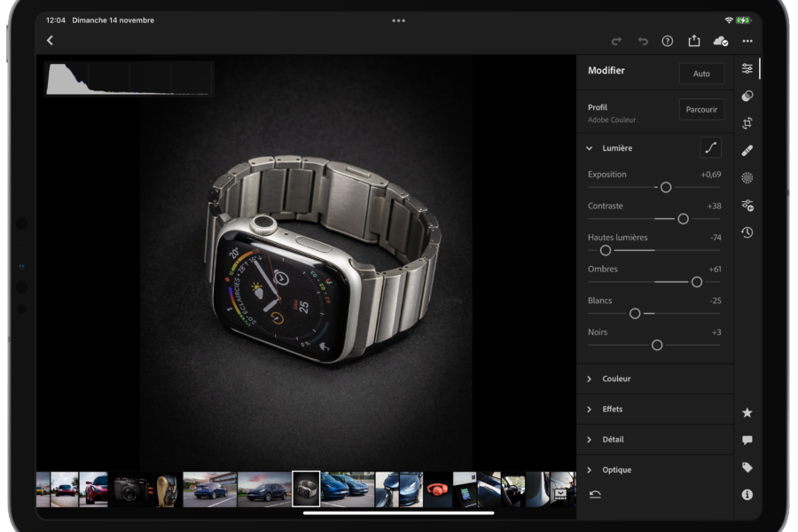Viewport: 798px width, 532px height.
Task: Collapse the Lumière section
Action: coord(590,148)
